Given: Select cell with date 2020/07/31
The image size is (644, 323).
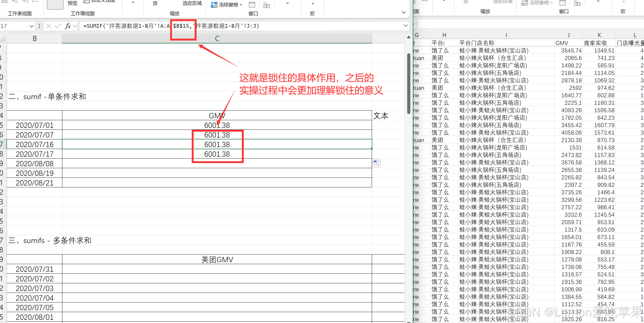Looking at the screenshot, I should point(34,269).
